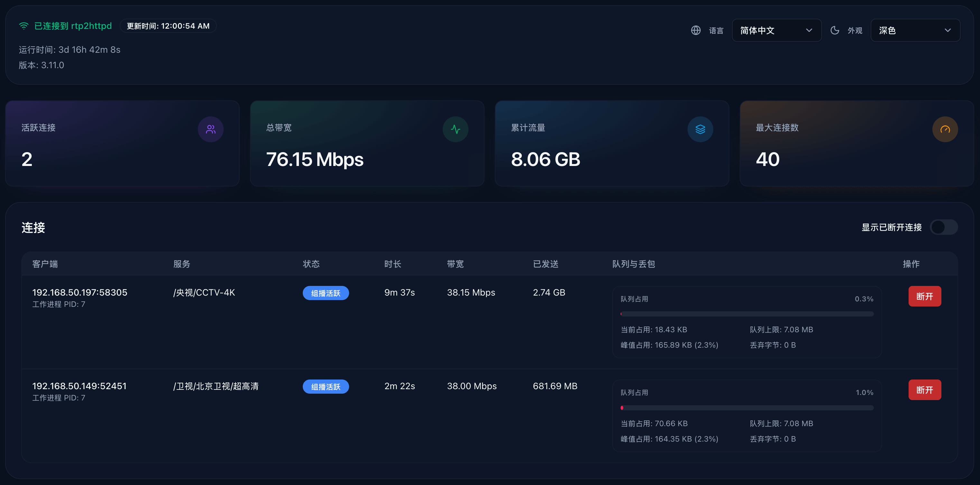The width and height of the screenshot is (980, 485).
Task: Expand the language selector chevron
Action: pos(809,30)
